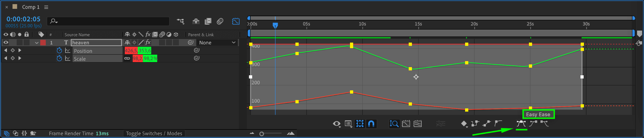644x138 pixels.
Task: Include Scale in graph editor set
Action: tap(68, 58)
